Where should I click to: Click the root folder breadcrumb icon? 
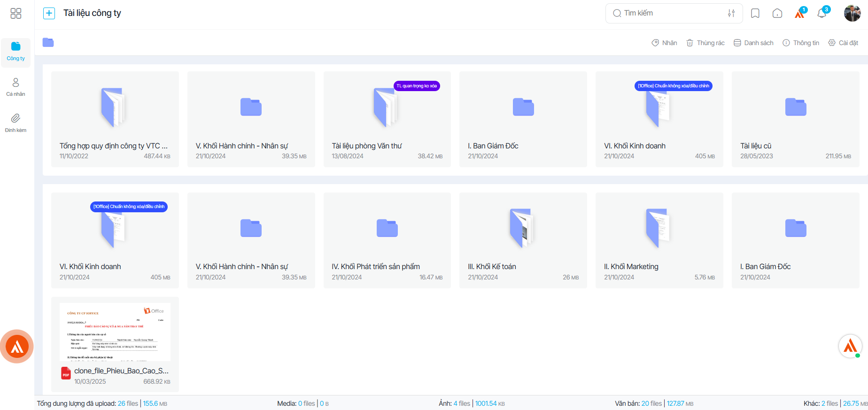click(x=48, y=42)
